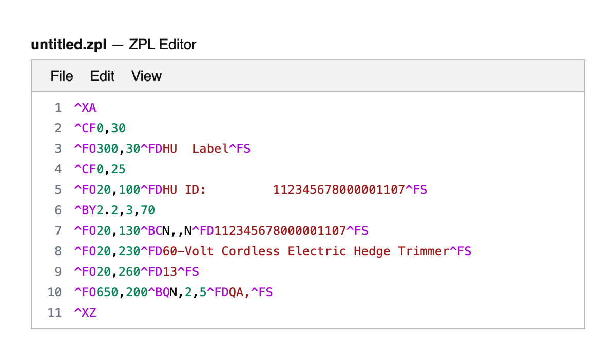Open the View menu

point(146,76)
